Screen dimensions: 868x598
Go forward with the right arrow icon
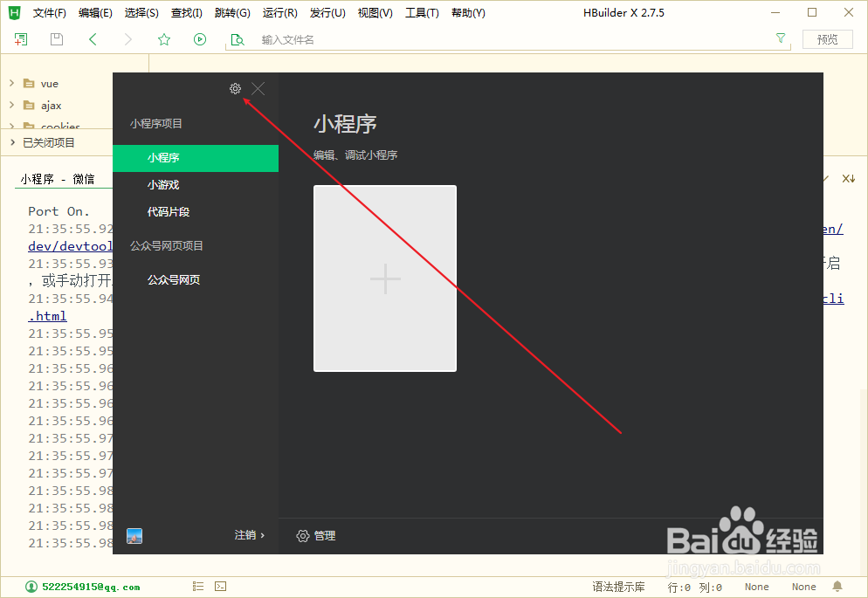click(127, 39)
